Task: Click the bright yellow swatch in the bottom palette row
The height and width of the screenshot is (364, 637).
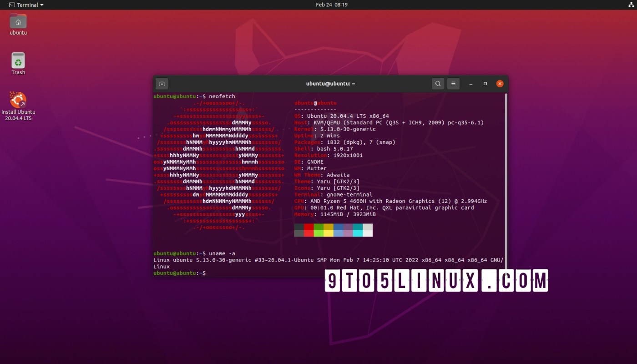Action: coord(329,233)
